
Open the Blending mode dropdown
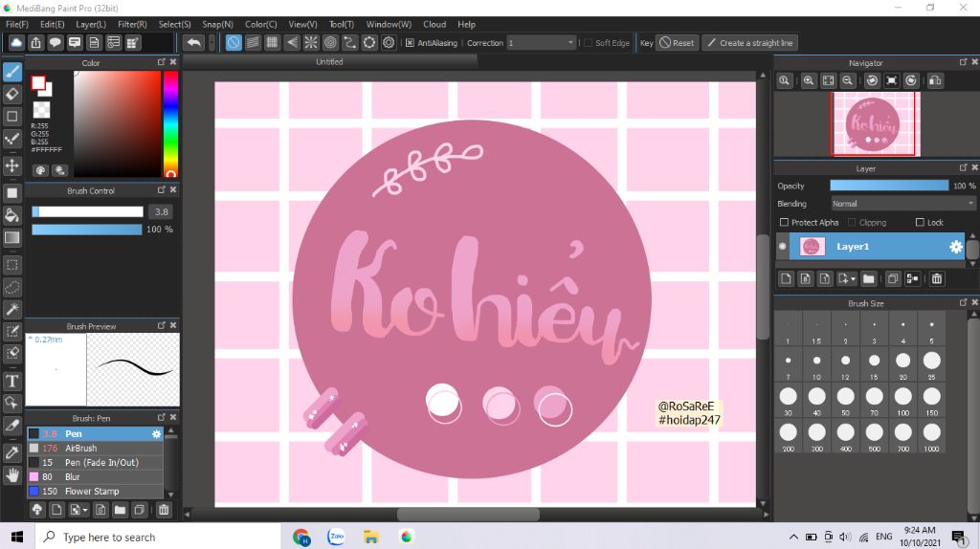click(x=902, y=204)
